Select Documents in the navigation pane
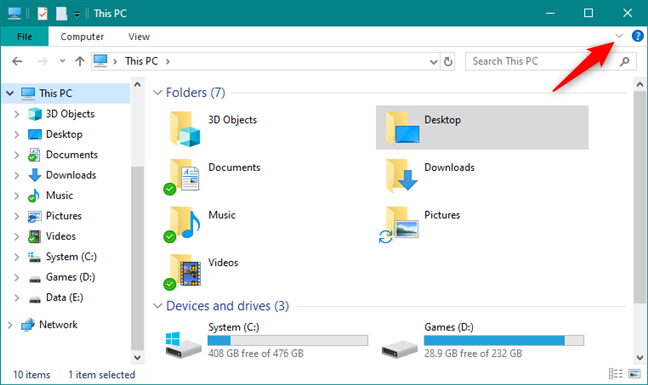The height and width of the screenshot is (385, 648). pos(71,154)
